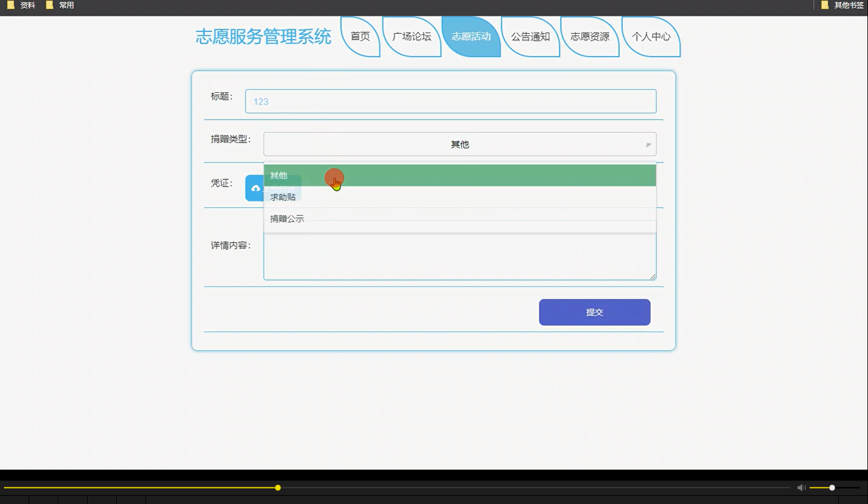This screenshot has height=504, width=868.
Task: Open the 捐赠类型 dropdown arrow
Action: coord(648,144)
